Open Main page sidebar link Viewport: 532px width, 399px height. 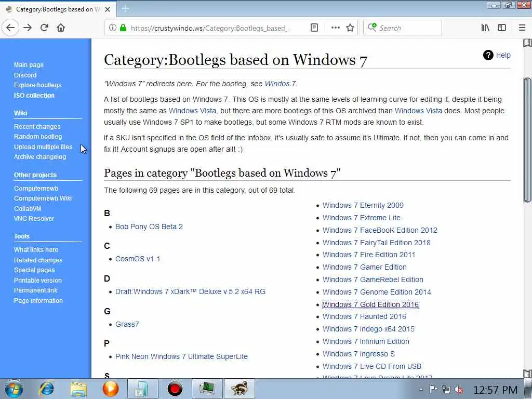[29, 65]
